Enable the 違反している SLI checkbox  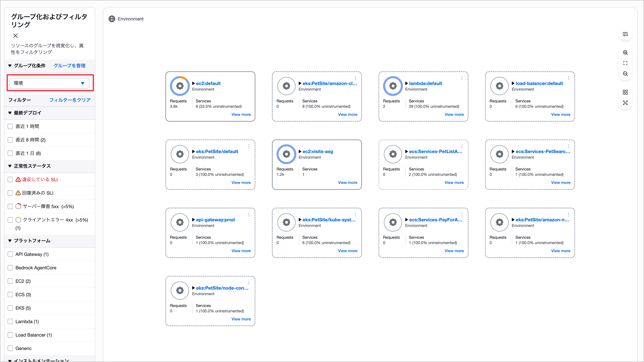tap(10, 180)
